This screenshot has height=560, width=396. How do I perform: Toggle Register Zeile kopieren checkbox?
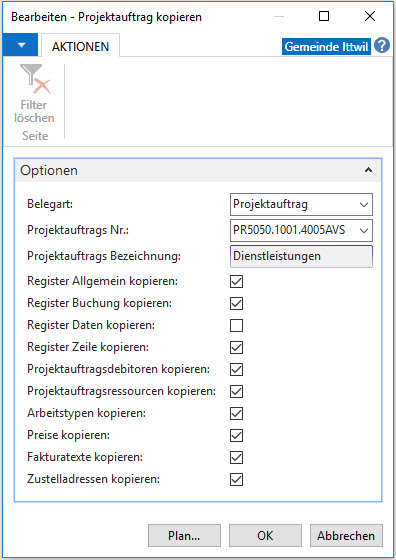[x=236, y=348]
